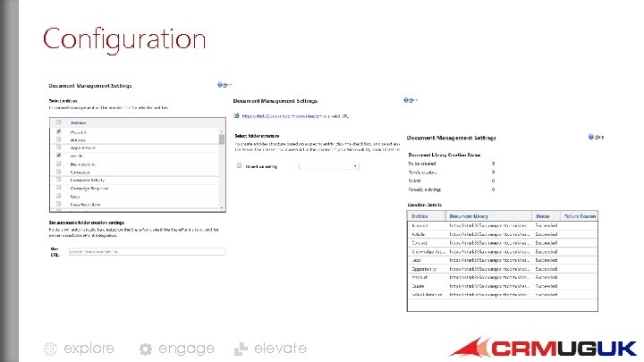Click the Site URL input field
This screenshot has height=362, width=644.
[147, 251]
